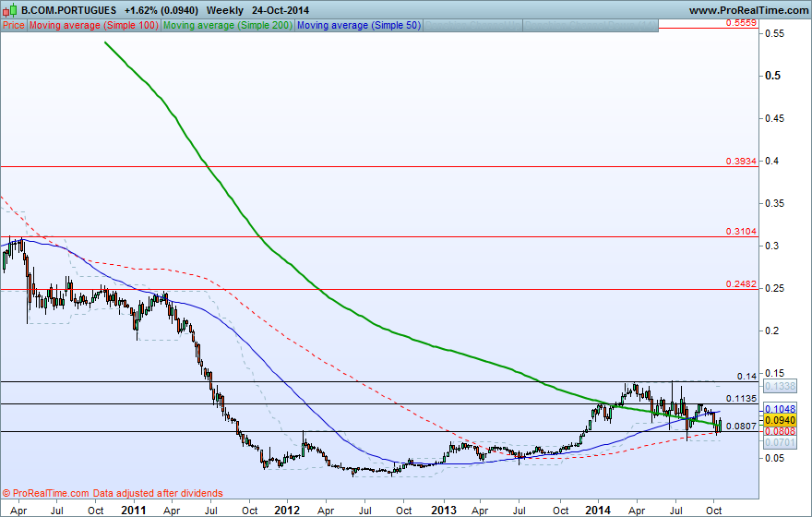Click the 0.2482 red level label
Screen dimensions: 812x517
tap(741, 284)
